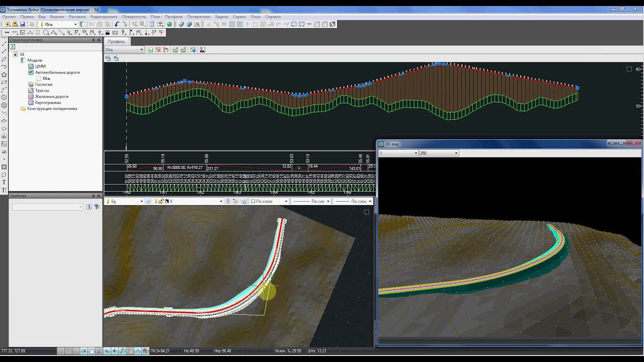Viewport: 644px width, 362px height.
Task: Select Конструкции поперечника folder
Action: 52,109
